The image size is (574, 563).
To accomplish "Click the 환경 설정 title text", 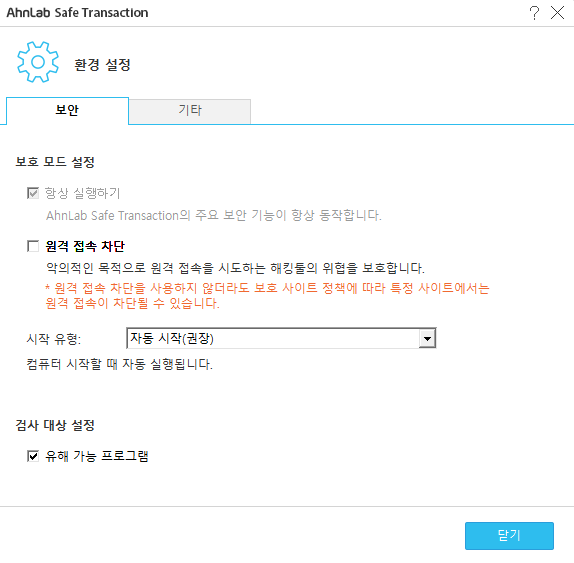I will (x=102, y=65).
